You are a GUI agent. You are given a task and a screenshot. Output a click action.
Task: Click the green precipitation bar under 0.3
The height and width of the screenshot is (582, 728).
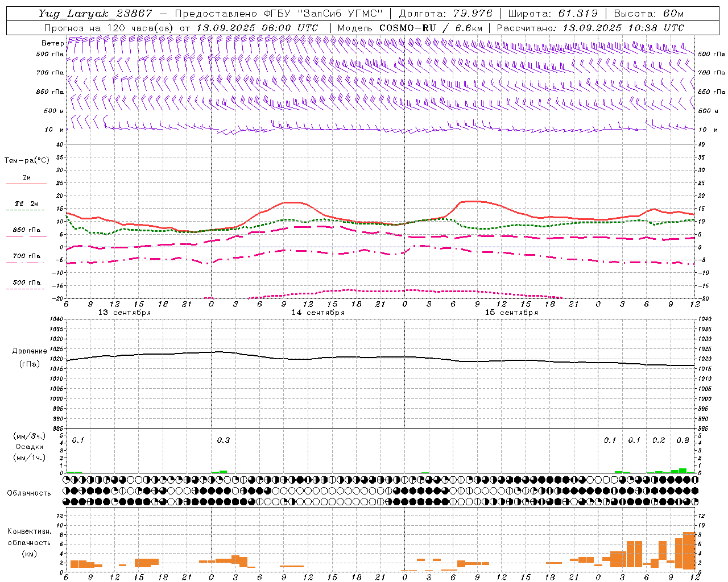[x=223, y=471]
